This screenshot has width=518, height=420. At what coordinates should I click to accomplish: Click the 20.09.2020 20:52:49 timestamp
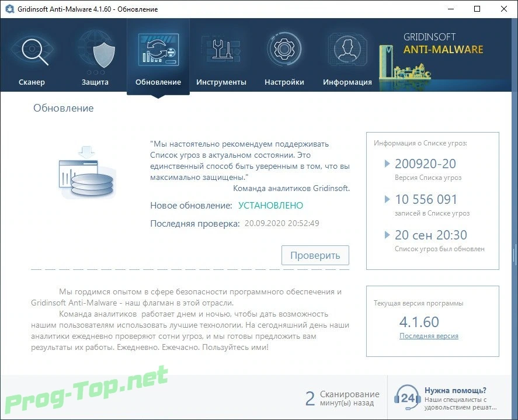pyautogui.click(x=282, y=223)
